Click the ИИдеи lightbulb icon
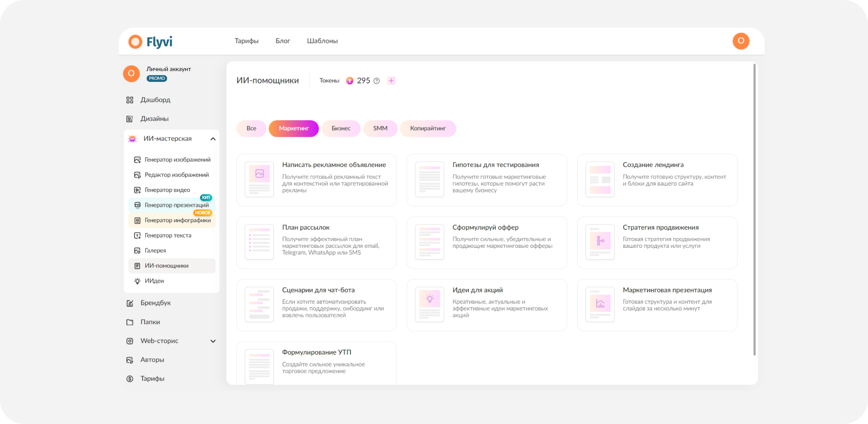 coord(137,281)
